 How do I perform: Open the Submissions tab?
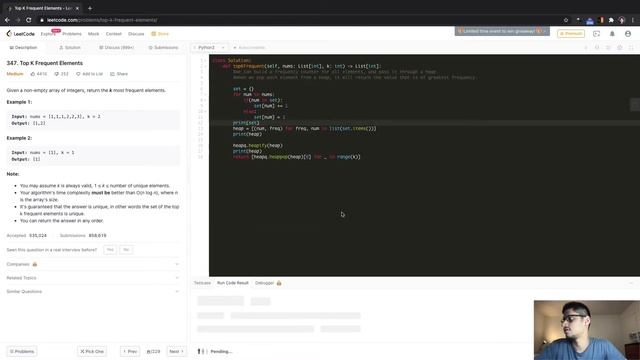pyautogui.click(x=163, y=48)
